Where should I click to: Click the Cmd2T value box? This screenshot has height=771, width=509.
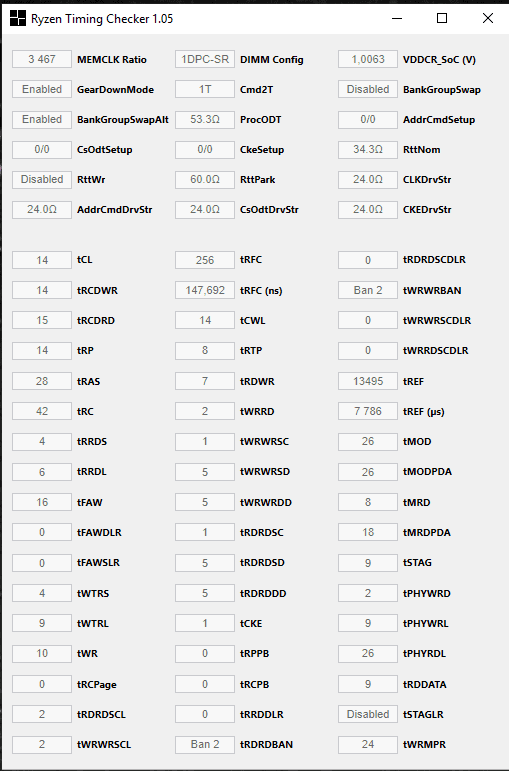(205, 89)
